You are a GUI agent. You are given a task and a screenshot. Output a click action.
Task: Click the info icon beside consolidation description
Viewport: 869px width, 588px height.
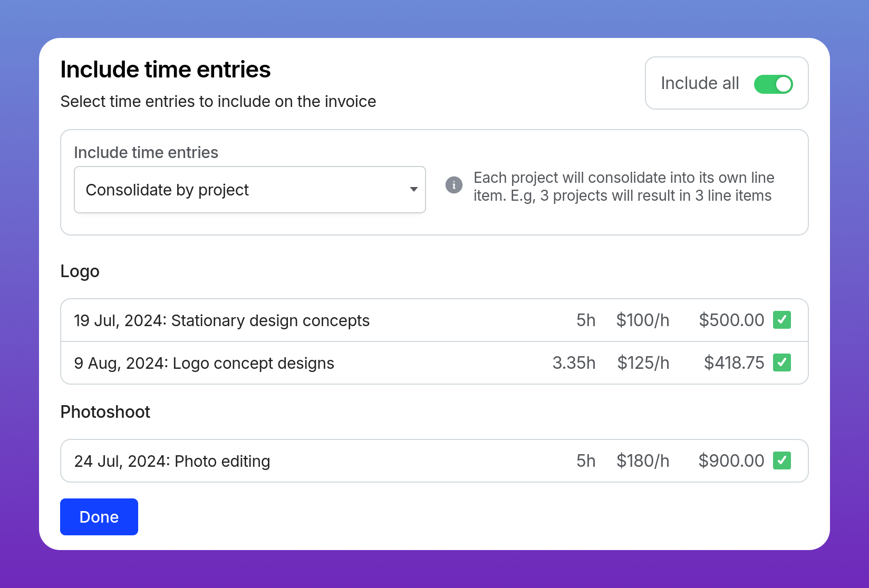[x=454, y=185]
